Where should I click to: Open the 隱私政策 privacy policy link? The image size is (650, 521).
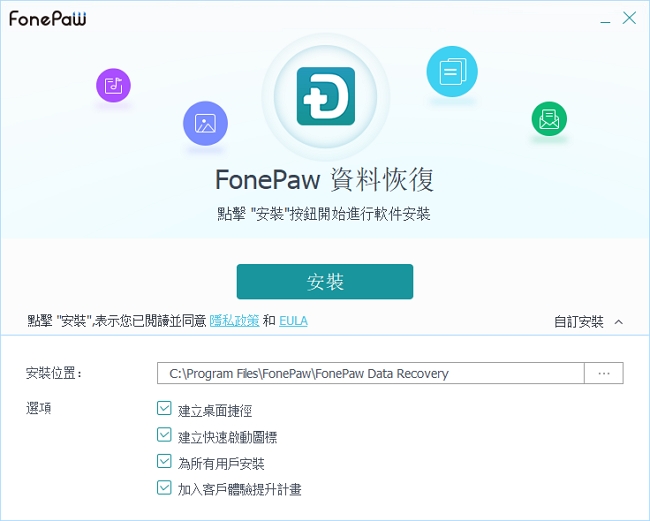(235, 320)
